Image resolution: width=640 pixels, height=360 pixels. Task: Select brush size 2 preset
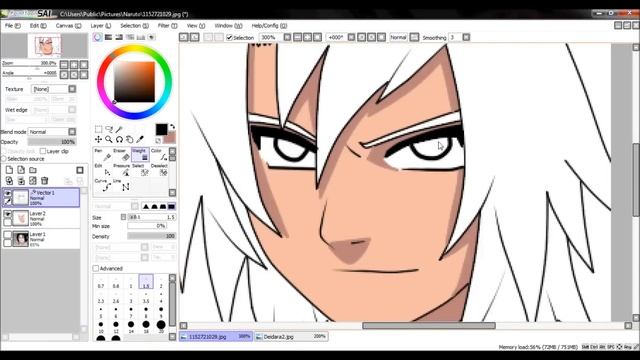(161, 282)
